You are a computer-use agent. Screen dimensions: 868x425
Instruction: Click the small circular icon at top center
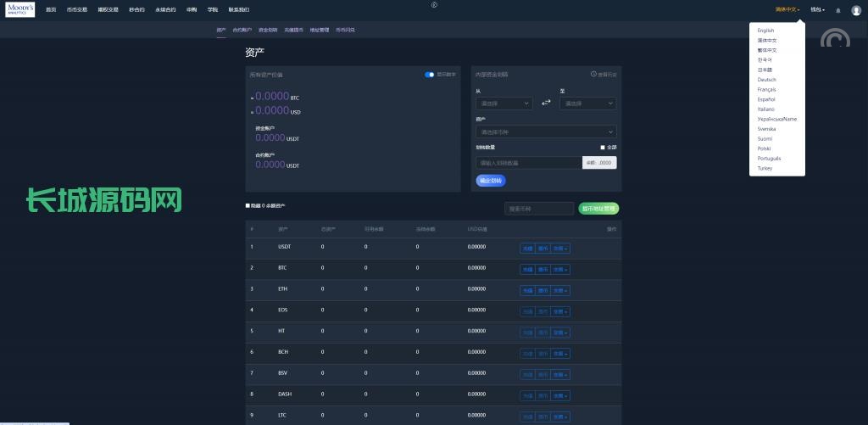pos(434,4)
